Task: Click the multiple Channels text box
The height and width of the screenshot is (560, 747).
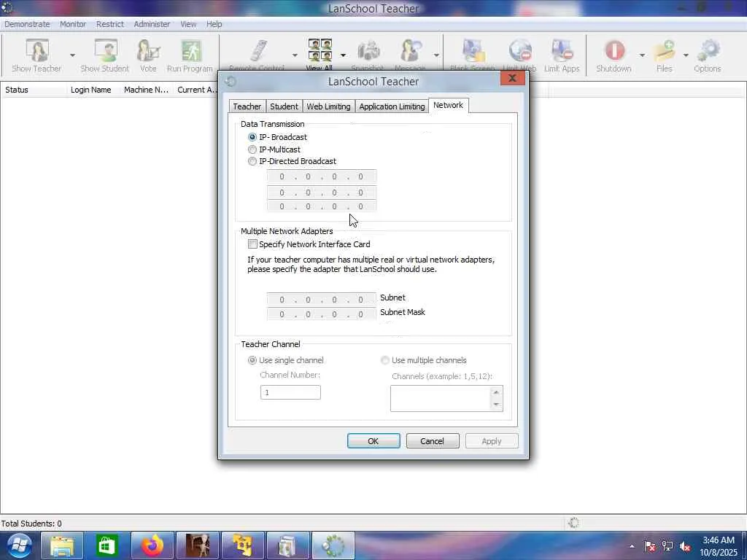Action: click(441, 398)
